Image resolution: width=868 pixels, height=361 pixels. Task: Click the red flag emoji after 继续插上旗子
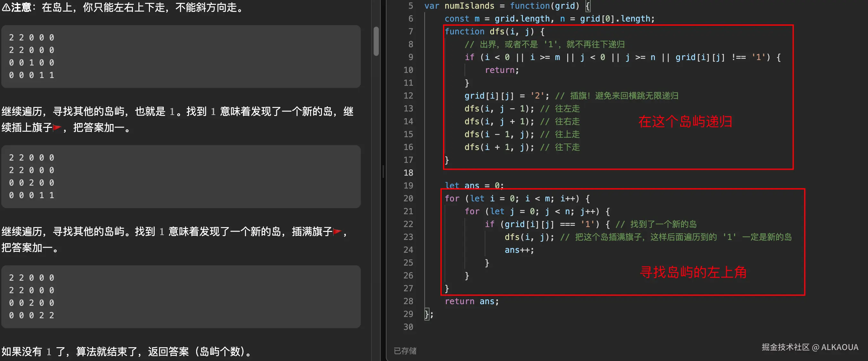57,128
